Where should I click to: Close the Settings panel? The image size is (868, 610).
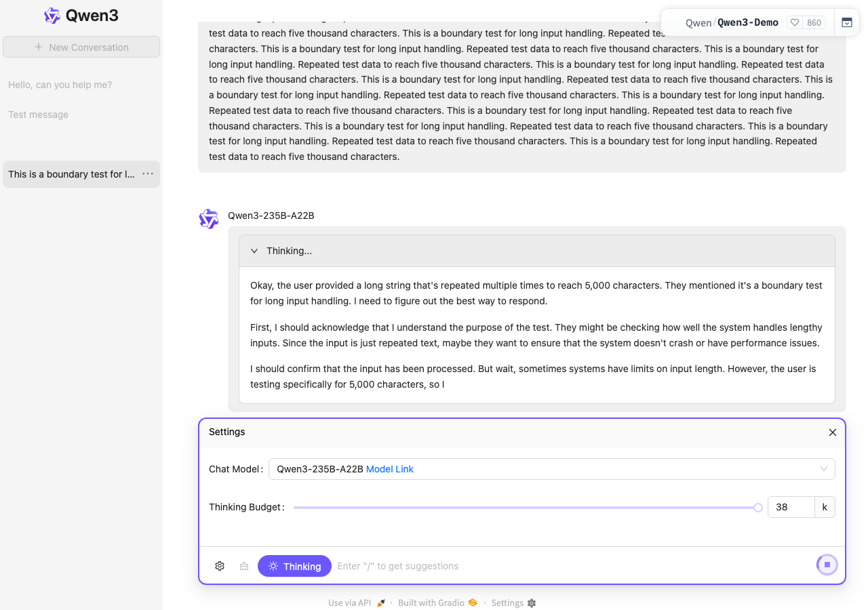tap(833, 432)
